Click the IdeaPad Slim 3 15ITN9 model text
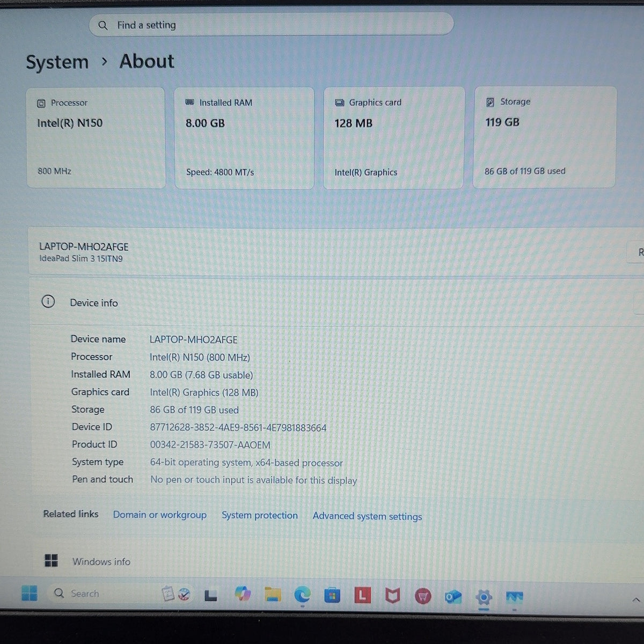Image resolution: width=644 pixels, height=644 pixels. tap(81, 259)
